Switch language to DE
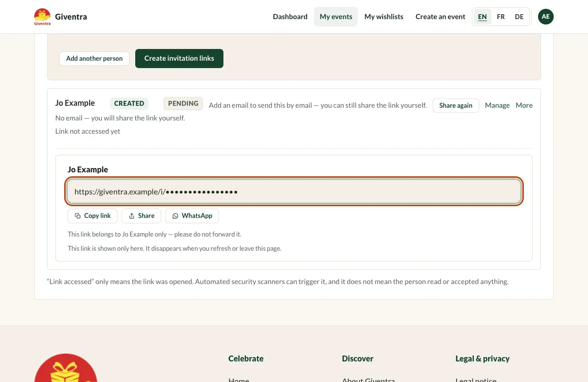Image resolution: width=588 pixels, height=382 pixels. pyautogui.click(x=519, y=17)
